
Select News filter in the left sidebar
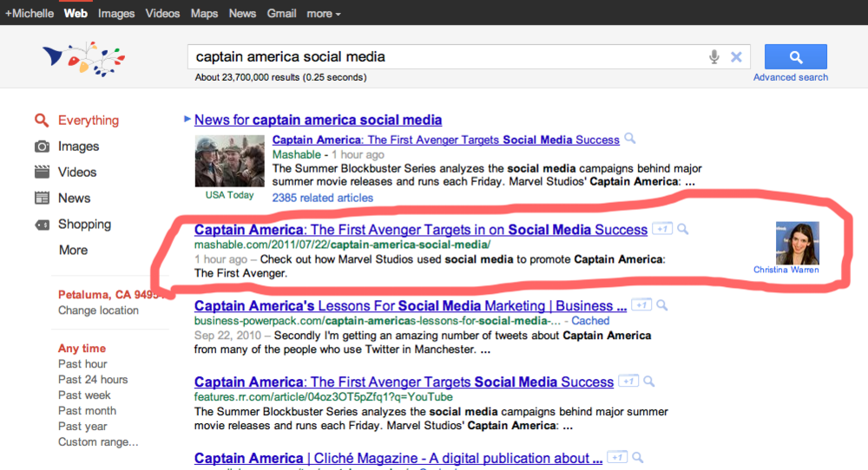pyautogui.click(x=74, y=198)
